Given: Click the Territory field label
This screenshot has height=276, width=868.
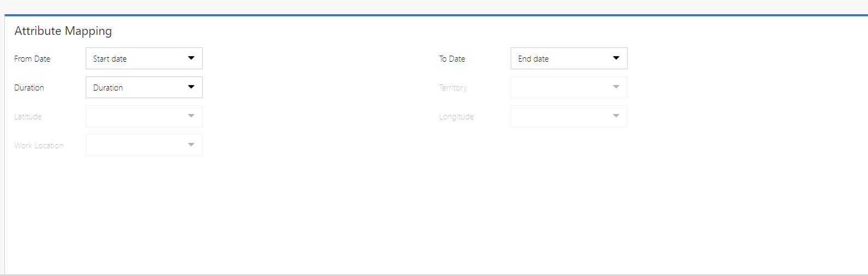Looking at the screenshot, I should point(453,88).
